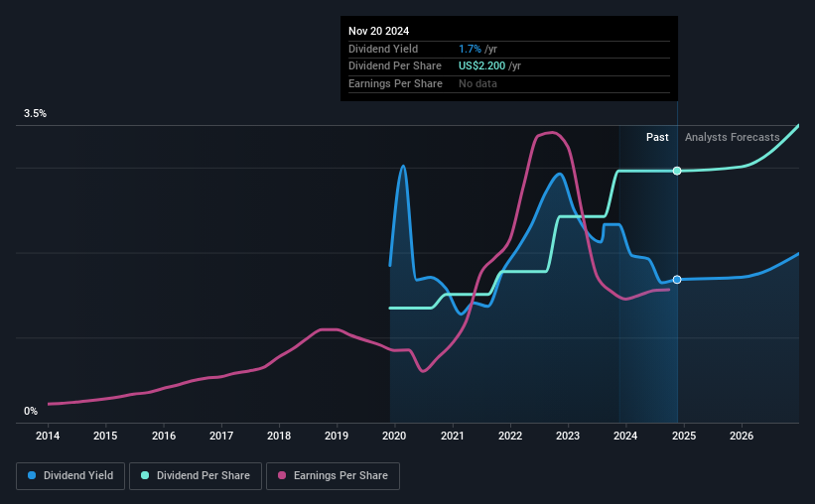815x504 pixels.
Task: Click the No data value in tooltip
Action: pos(477,83)
